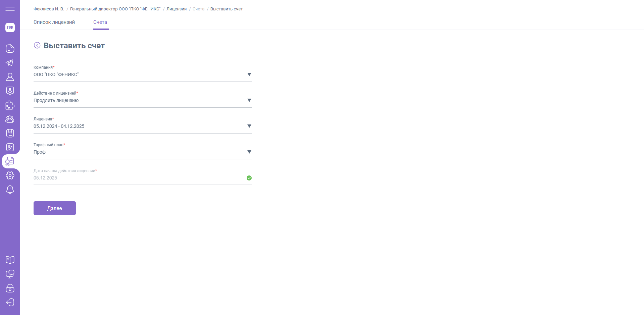
Task: Expand the Компания dropdown
Action: (249, 74)
